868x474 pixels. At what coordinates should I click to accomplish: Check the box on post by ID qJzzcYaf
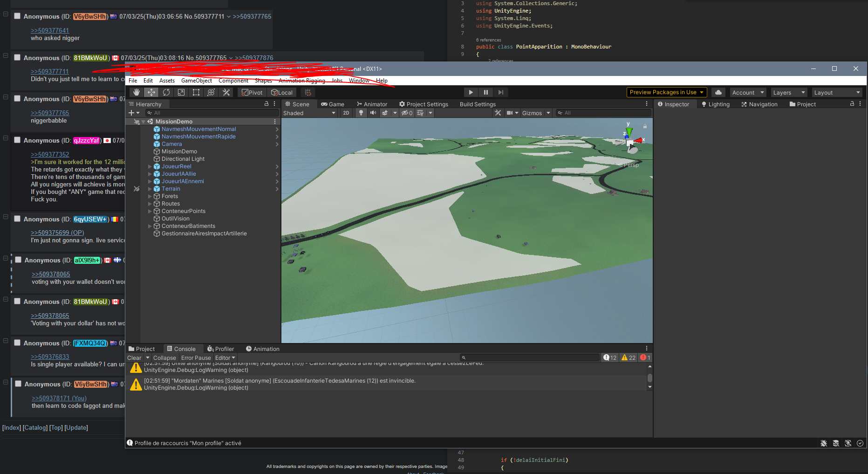pyautogui.click(x=17, y=140)
